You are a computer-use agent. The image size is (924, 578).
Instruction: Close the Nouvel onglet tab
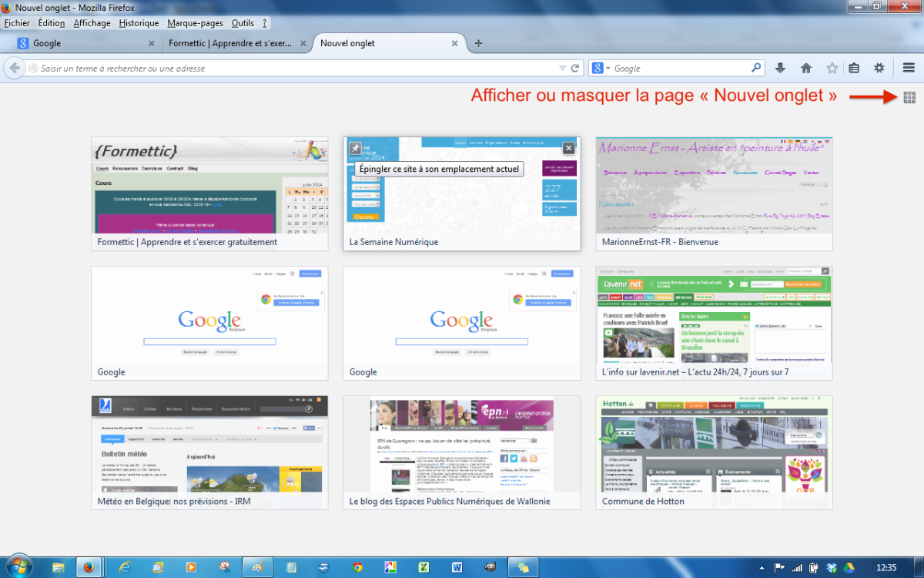[456, 44]
